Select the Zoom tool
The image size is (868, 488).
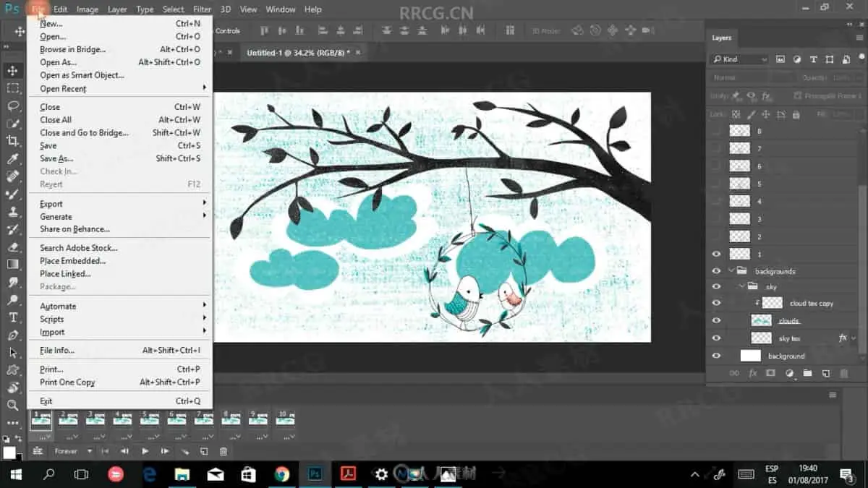click(12, 406)
